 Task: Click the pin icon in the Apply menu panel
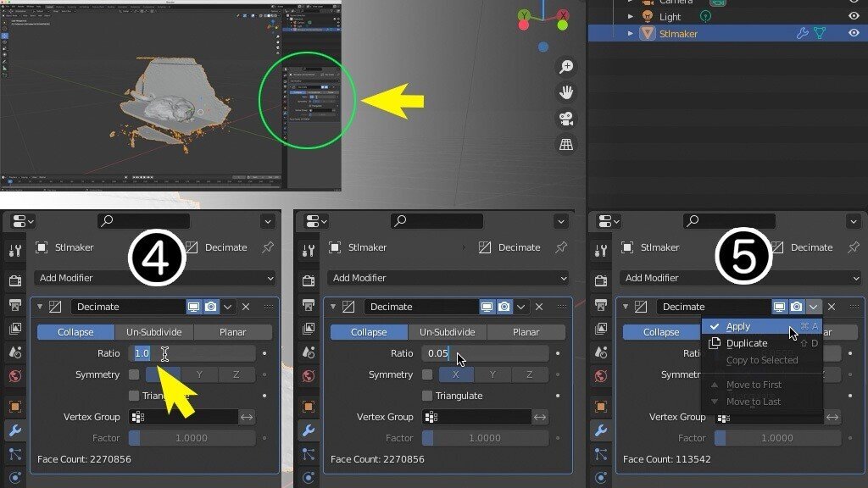853,247
